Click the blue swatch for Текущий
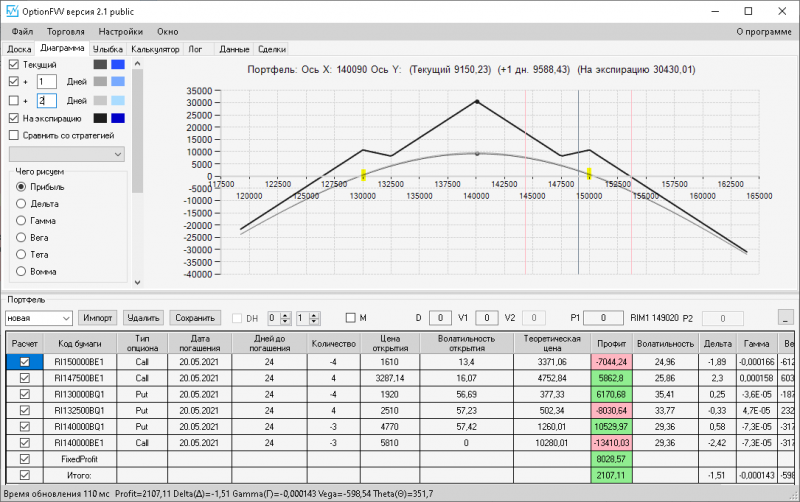This screenshot has height=502, width=800. [118, 64]
